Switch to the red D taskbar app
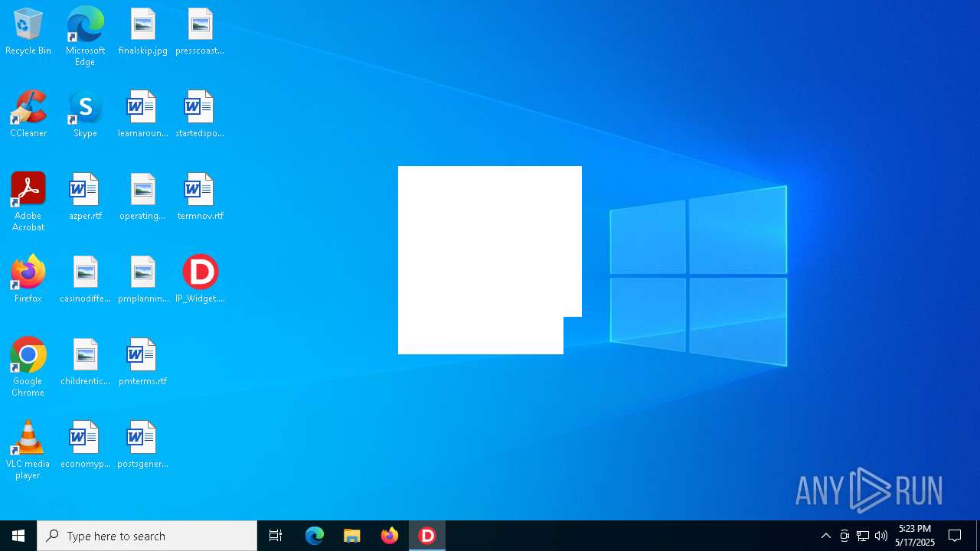 (x=427, y=536)
